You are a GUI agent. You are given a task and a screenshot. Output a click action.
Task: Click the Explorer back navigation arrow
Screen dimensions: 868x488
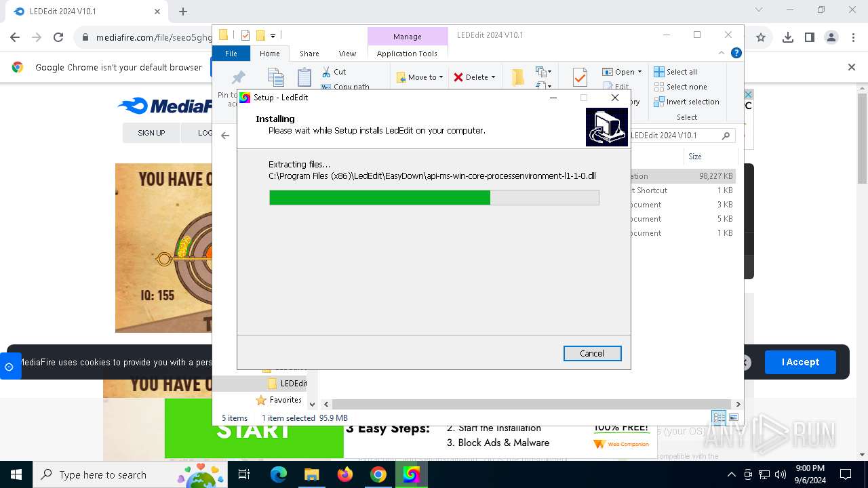pyautogui.click(x=225, y=136)
